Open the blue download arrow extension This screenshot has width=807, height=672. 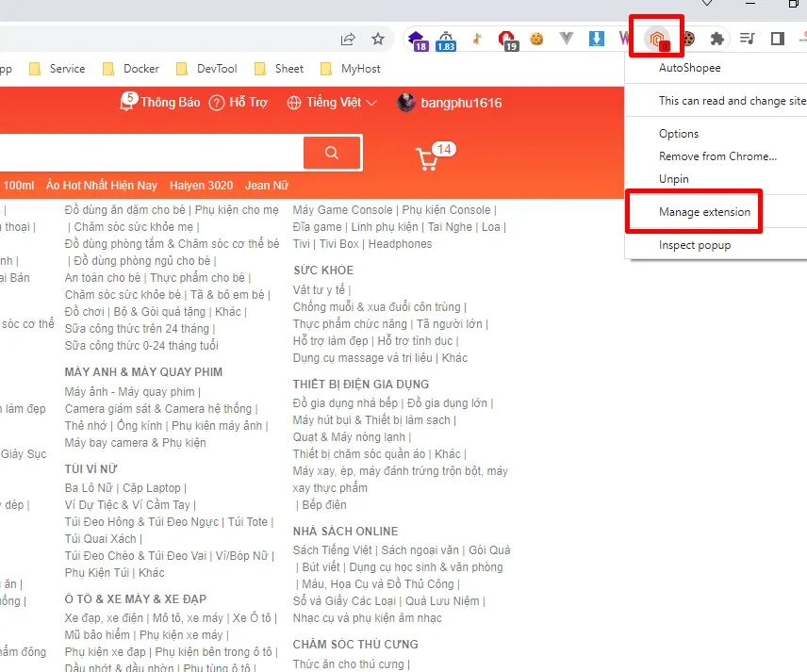597,38
